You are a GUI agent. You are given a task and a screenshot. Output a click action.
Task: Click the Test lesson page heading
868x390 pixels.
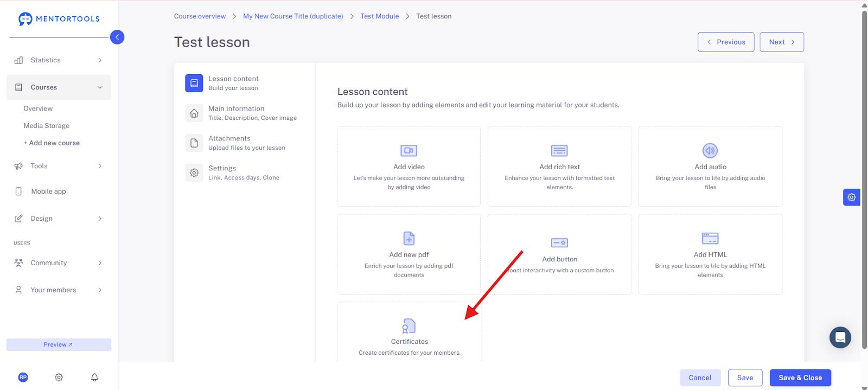212,42
